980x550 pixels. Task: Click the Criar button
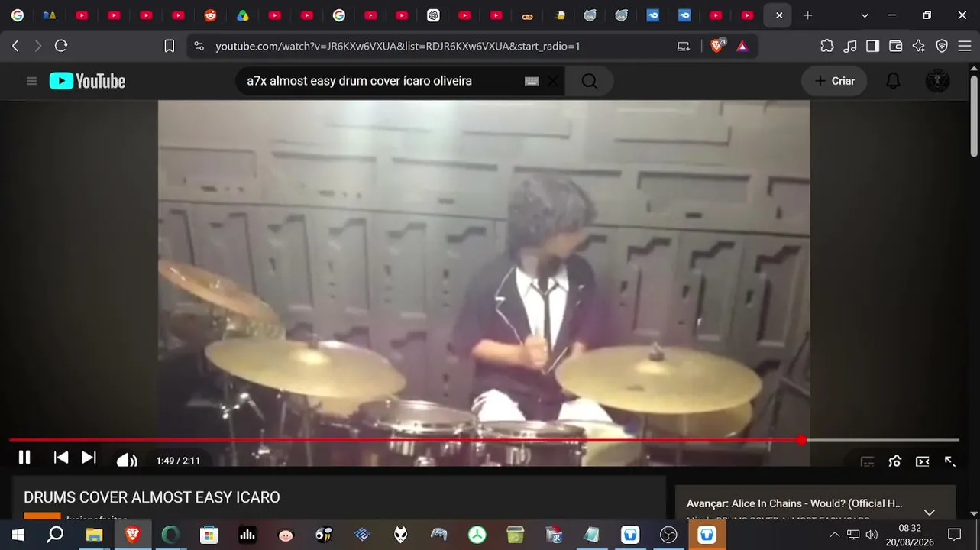tap(834, 81)
